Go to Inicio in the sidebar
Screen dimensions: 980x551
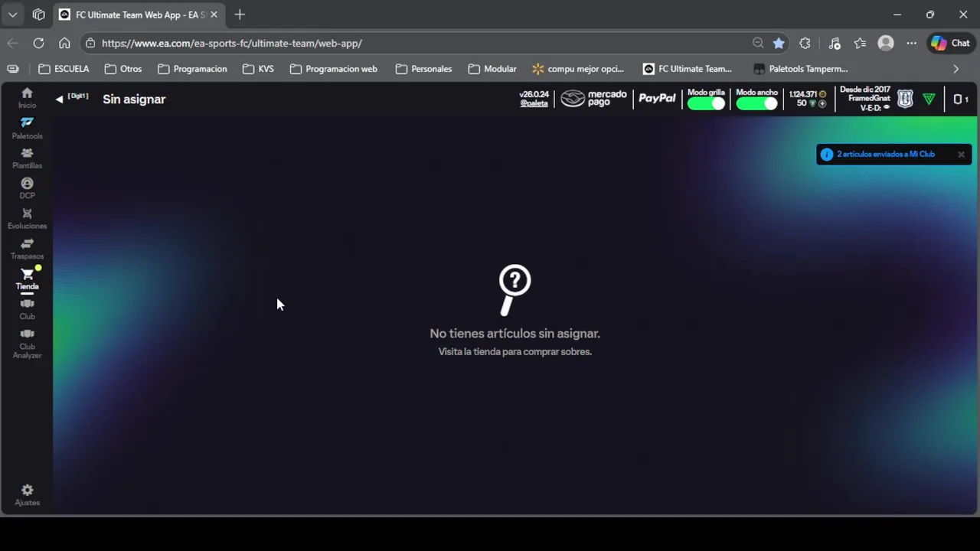coord(27,98)
